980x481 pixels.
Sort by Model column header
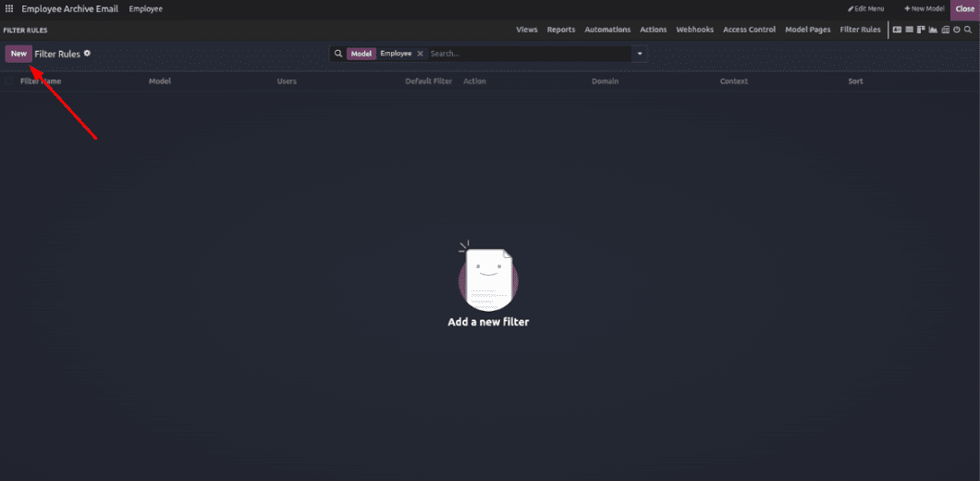pyautogui.click(x=159, y=81)
